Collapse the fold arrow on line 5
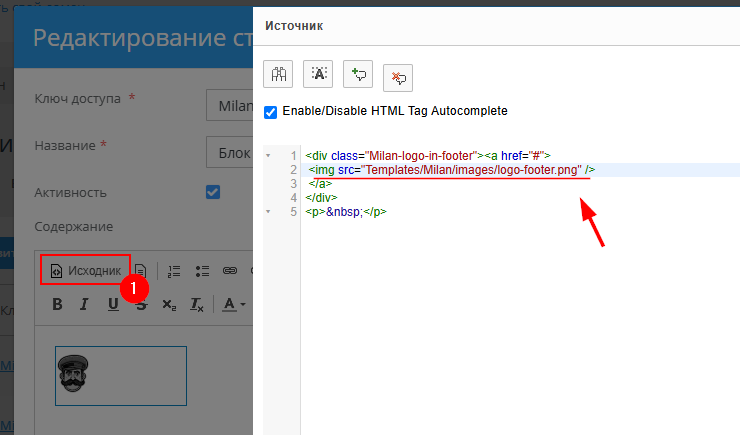This screenshot has width=740, height=435. (268, 212)
